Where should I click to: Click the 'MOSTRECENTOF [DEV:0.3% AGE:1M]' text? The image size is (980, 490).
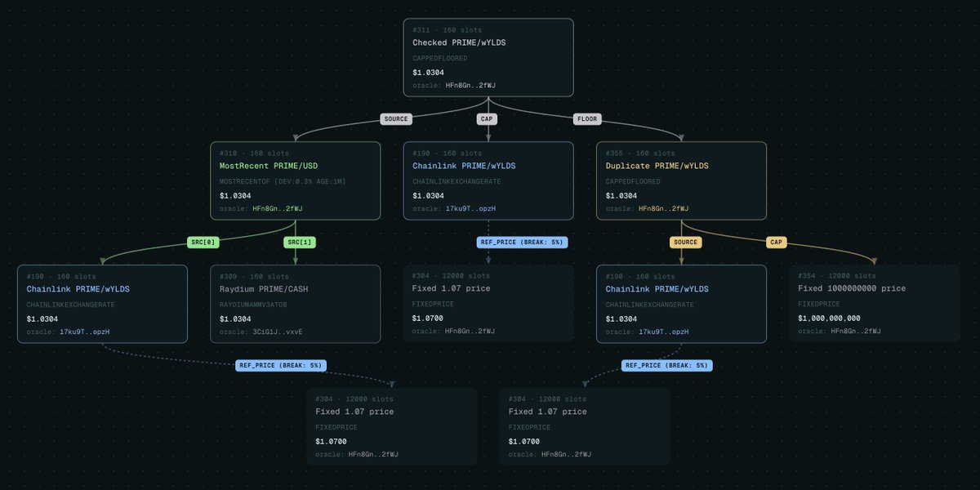click(283, 181)
